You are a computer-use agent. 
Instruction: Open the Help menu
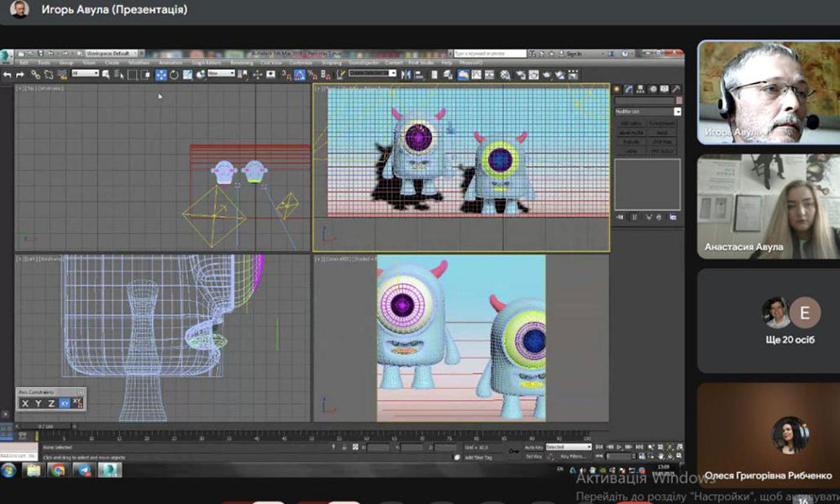pyautogui.click(x=446, y=63)
